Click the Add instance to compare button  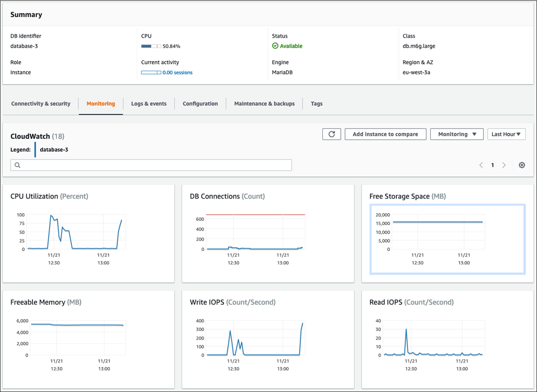pyautogui.click(x=385, y=134)
